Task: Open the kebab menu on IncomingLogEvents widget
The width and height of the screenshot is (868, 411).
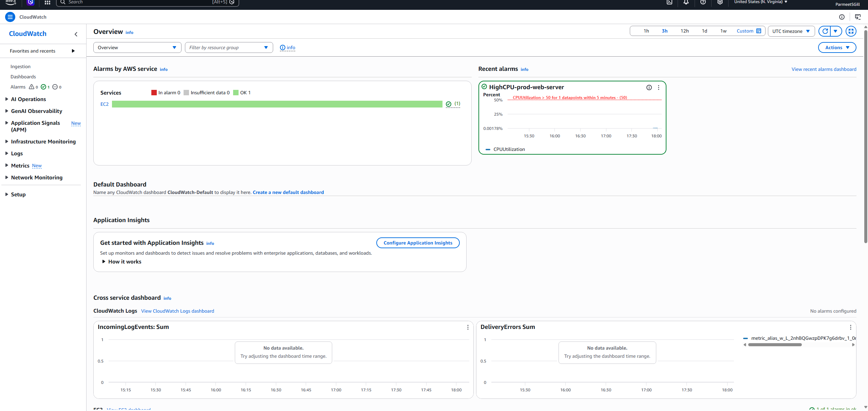Action: tap(468, 327)
